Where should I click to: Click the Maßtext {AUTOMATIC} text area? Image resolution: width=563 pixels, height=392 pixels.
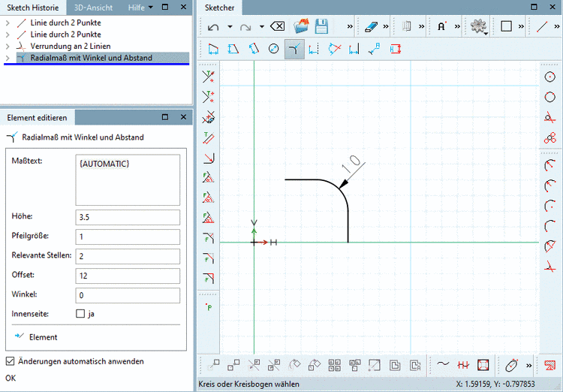[x=128, y=179]
